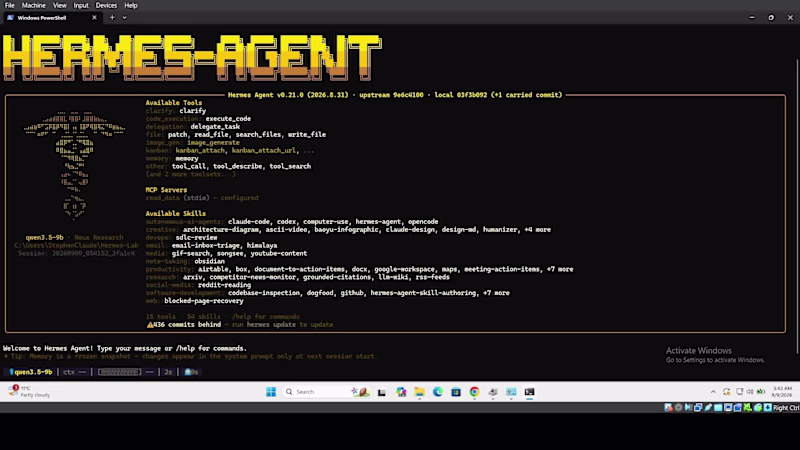Click the context usage progress bar

(119, 372)
